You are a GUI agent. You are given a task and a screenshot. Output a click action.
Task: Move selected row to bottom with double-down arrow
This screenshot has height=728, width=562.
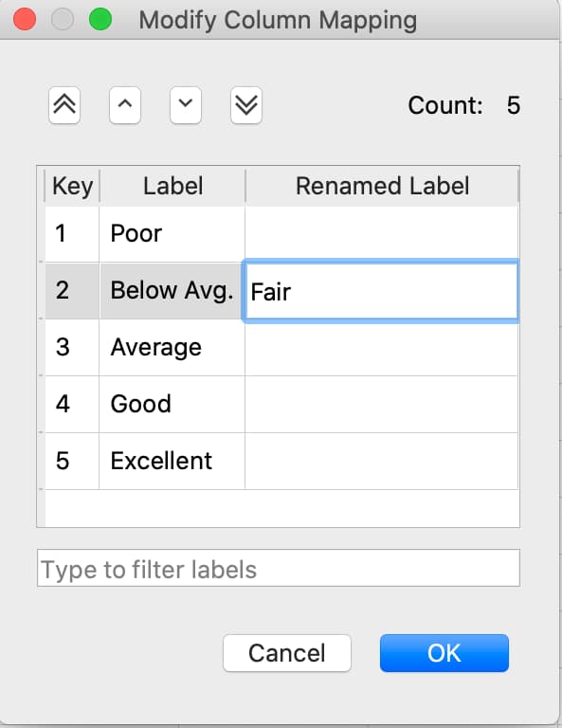(x=246, y=105)
